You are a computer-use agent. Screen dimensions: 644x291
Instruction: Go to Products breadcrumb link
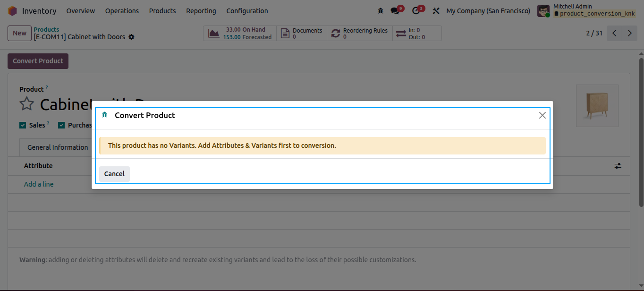pos(46,30)
